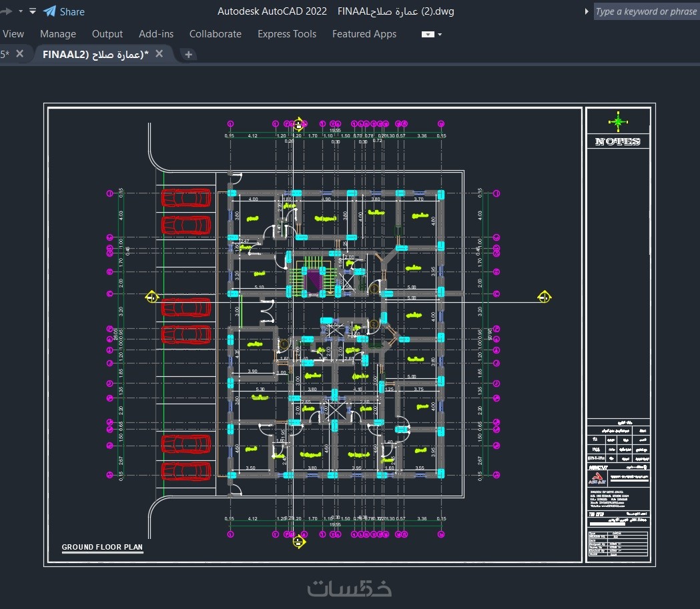Open the Express Tools tab
The width and height of the screenshot is (700, 609).
point(287,34)
